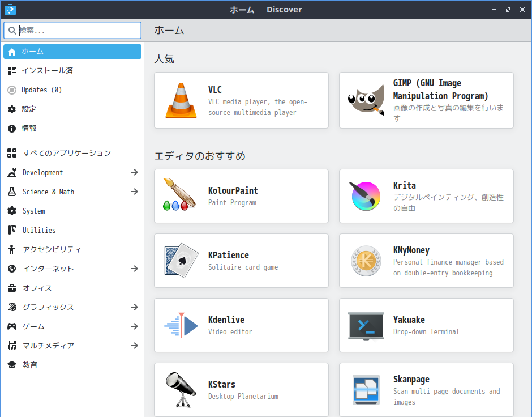Click the Kdenlive play arrow icon

point(181,325)
